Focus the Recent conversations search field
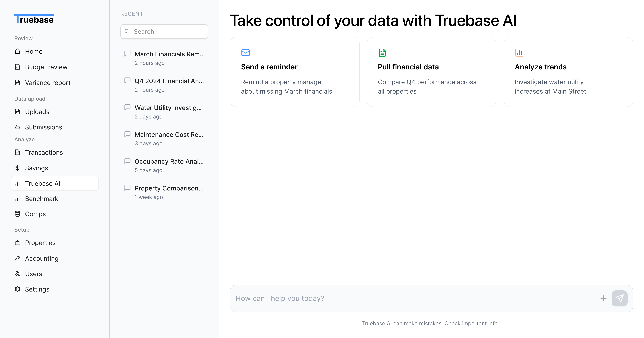This screenshot has height=338, width=644. tap(164, 32)
